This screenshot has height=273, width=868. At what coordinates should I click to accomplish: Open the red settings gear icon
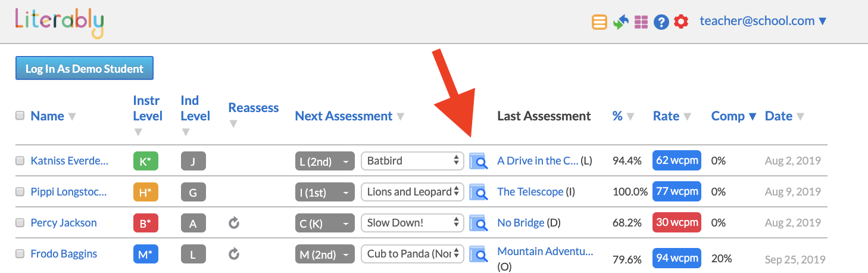pyautogui.click(x=681, y=22)
